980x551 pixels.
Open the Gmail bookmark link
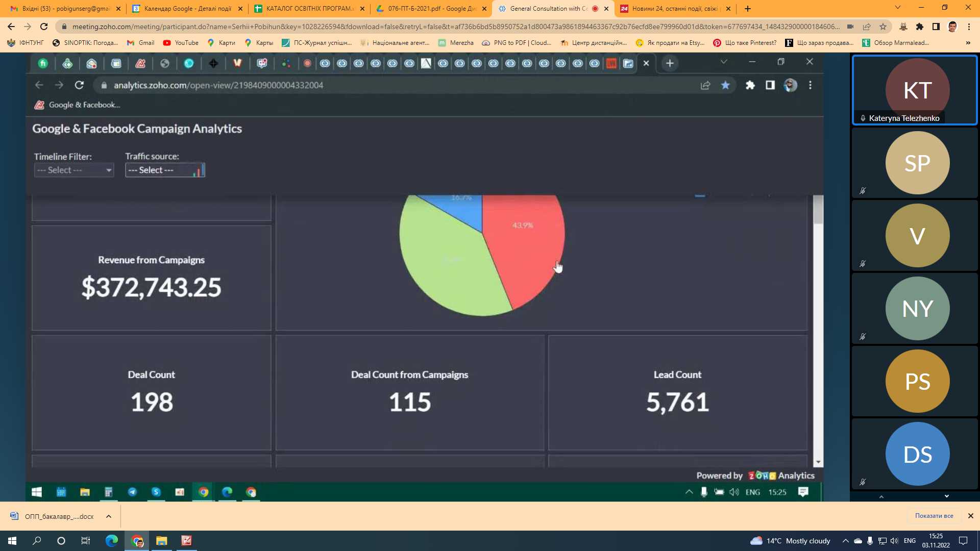point(141,43)
